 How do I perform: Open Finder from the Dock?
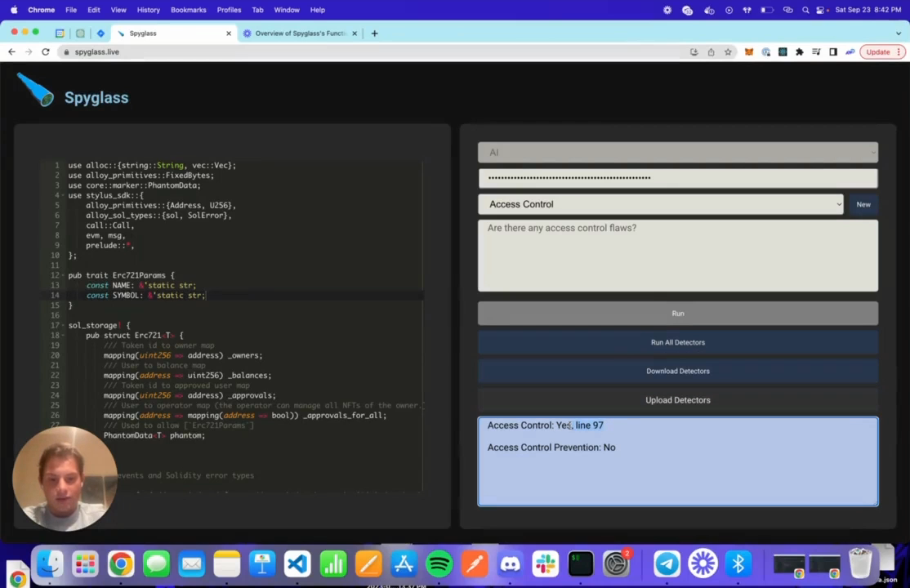[50, 563]
